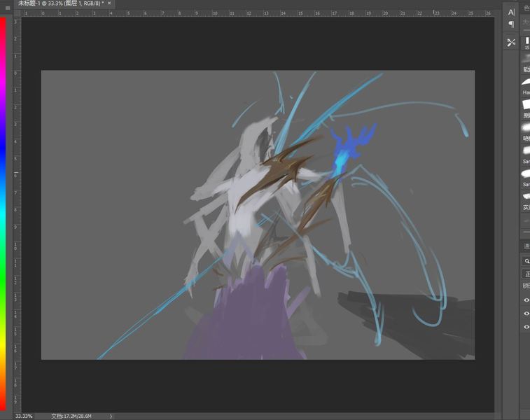This screenshot has width=530, height=420.
Task: Toggle visibility of the middle layer eye
Action: pos(526,314)
